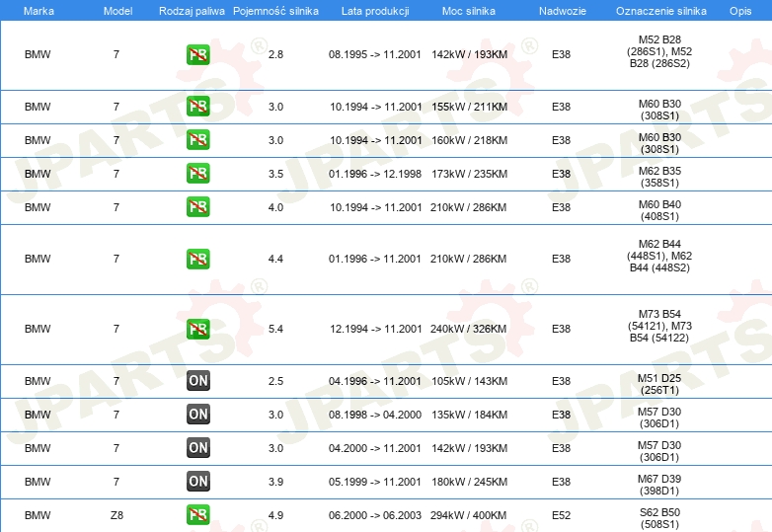Click the ON diesel icon for 135kW / 184KM
The width and height of the screenshot is (772, 532).
tap(197, 414)
